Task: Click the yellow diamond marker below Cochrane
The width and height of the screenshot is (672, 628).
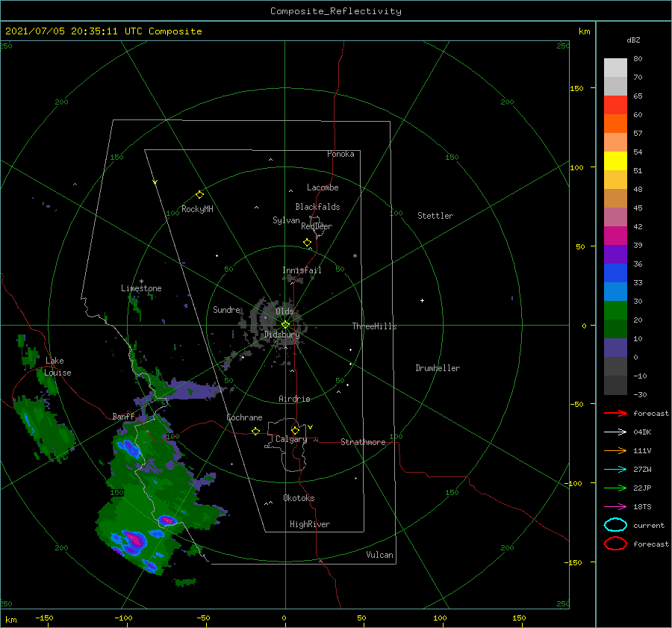Action: (x=256, y=432)
